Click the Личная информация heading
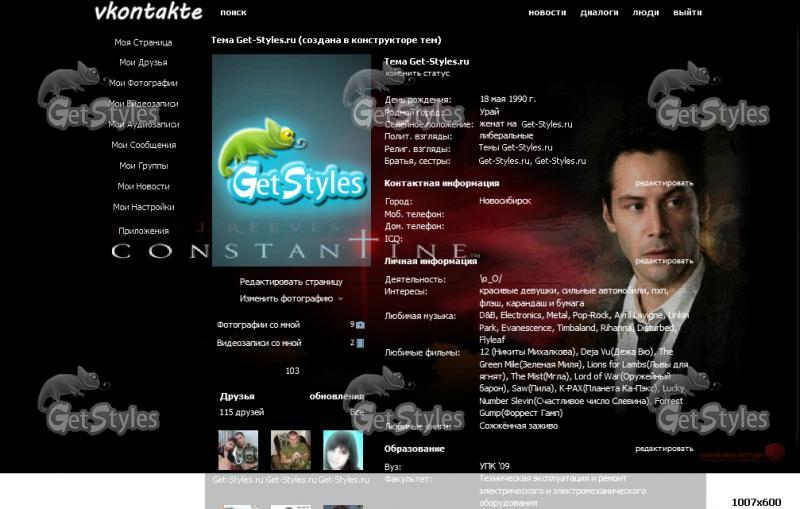 pos(430,261)
